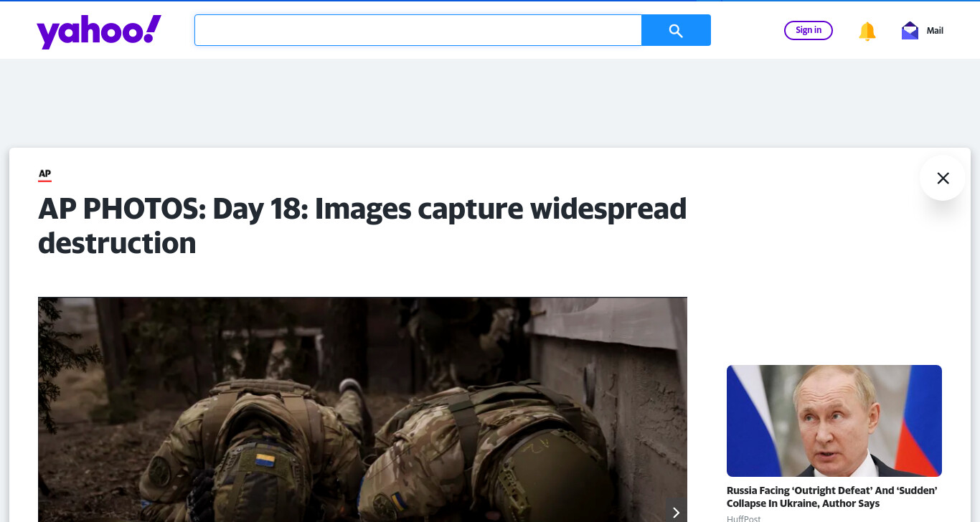Open the Russia Facing 'Outright Defeat' headline
The width and height of the screenshot is (980, 522).
coord(832,497)
